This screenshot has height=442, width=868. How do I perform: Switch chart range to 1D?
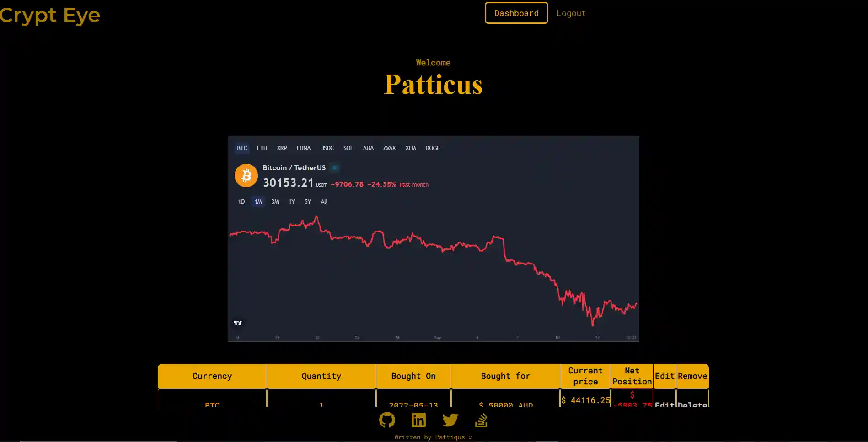tap(241, 201)
